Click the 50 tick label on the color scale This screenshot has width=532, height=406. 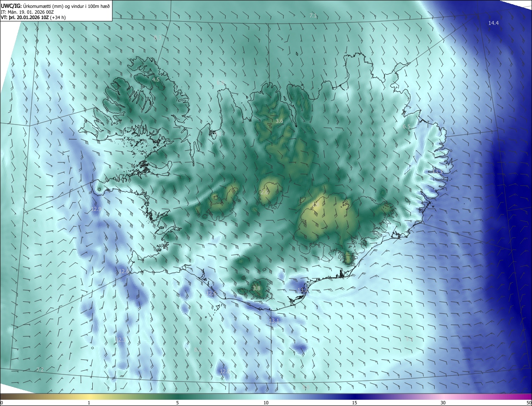[x=529, y=403]
